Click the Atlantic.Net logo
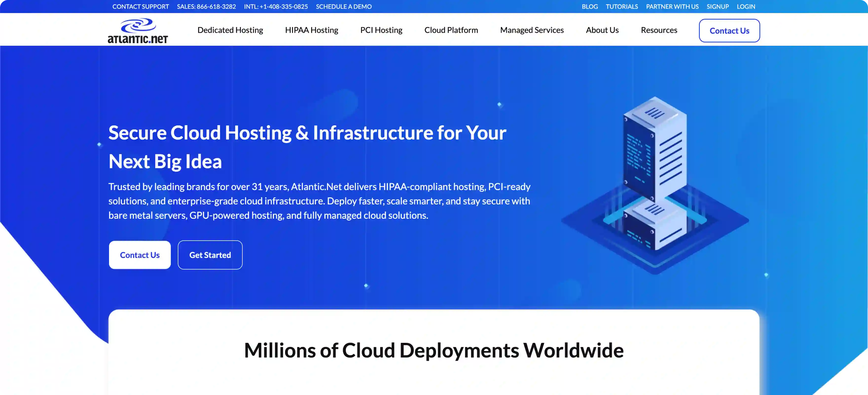868x395 pixels. point(138,31)
